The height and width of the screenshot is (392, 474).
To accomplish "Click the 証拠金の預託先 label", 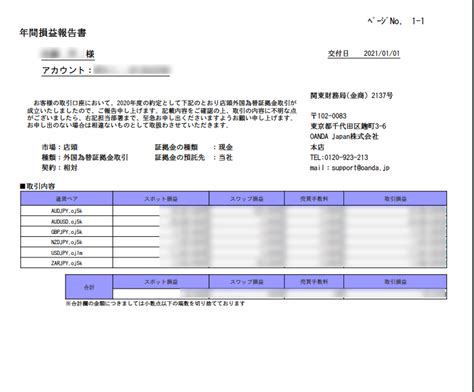I will click(x=180, y=157).
